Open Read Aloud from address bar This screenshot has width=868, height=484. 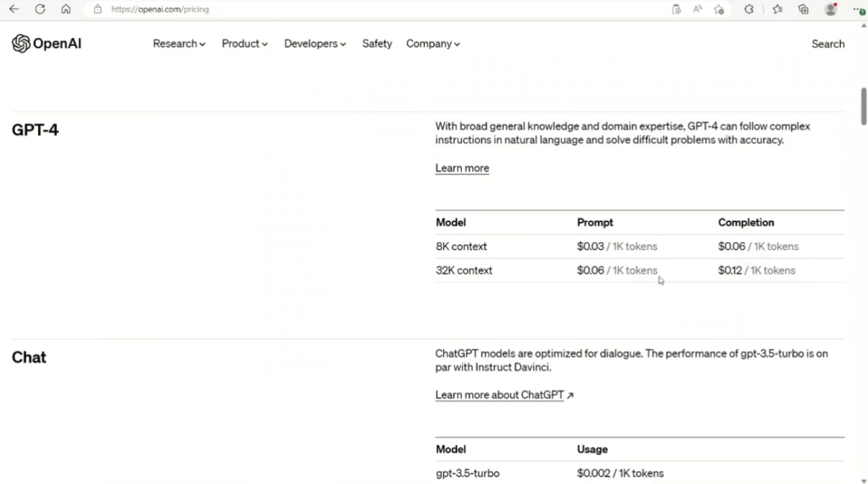pyautogui.click(x=698, y=9)
